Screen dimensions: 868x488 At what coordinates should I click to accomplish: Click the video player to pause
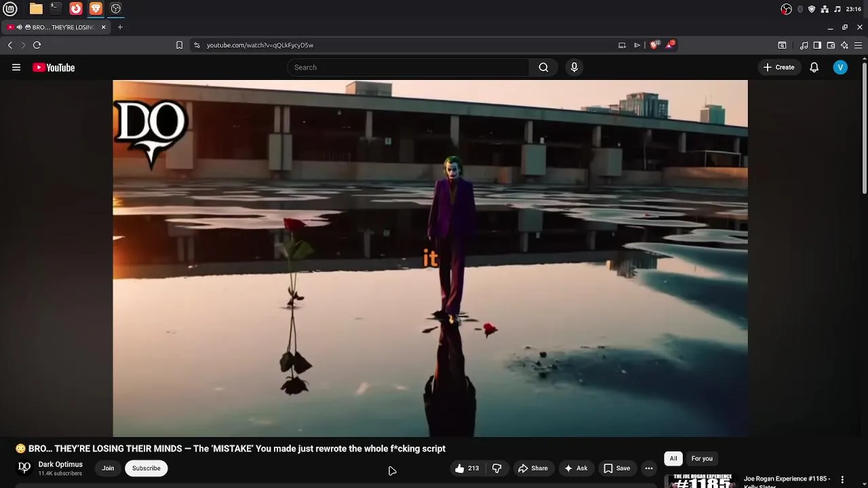(430, 258)
